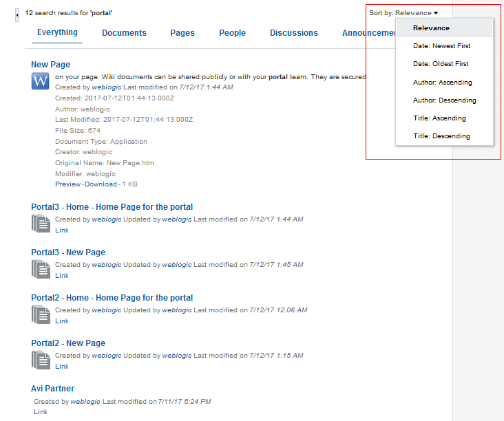This screenshot has width=504, height=421.
Task: Click Link under Avi Partner result
Action: 41,412
